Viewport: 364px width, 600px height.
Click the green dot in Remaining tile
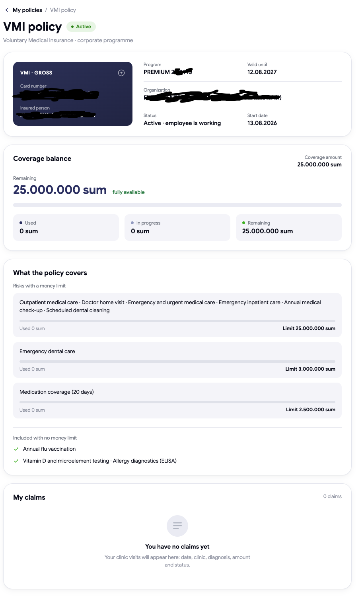(x=244, y=223)
